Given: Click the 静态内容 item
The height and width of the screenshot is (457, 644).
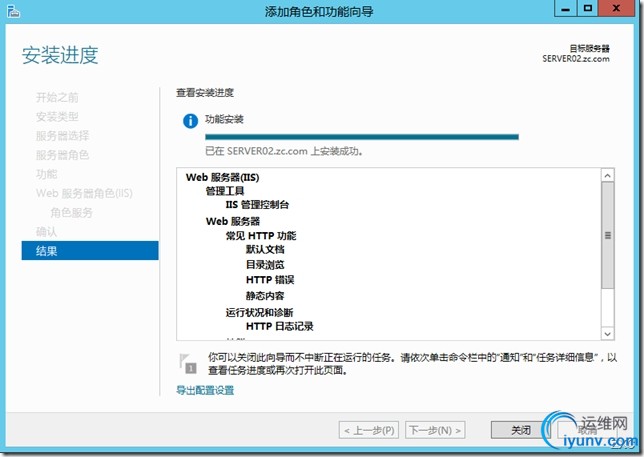Looking at the screenshot, I should [265, 296].
